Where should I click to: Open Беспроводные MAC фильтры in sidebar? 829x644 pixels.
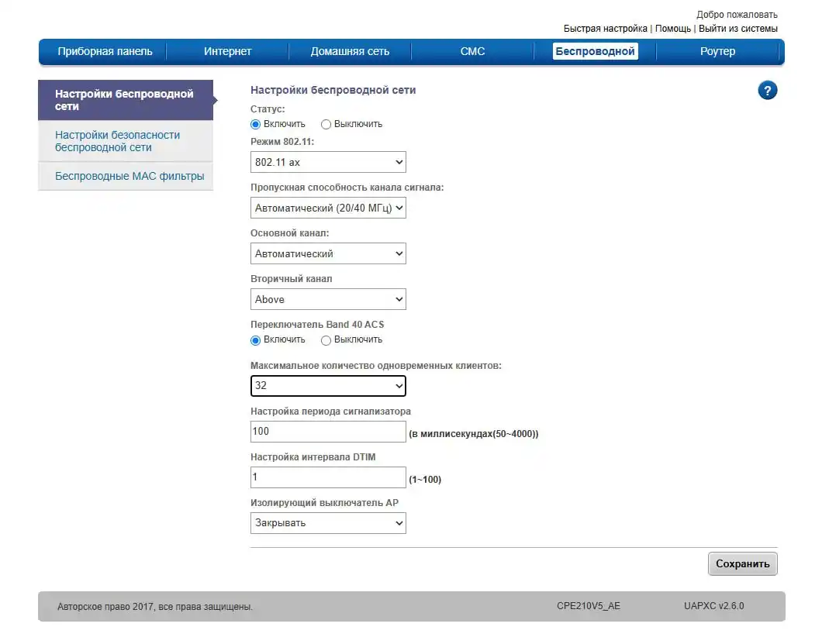point(126,176)
